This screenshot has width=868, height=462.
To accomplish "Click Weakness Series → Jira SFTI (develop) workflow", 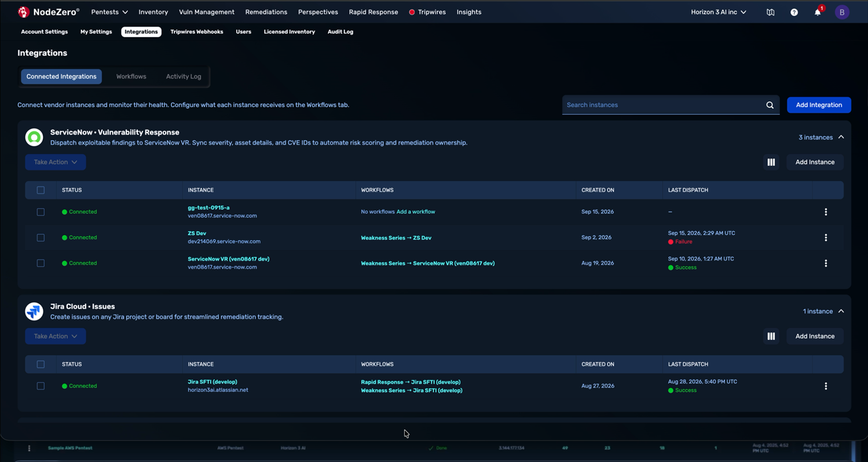I will [412, 391].
